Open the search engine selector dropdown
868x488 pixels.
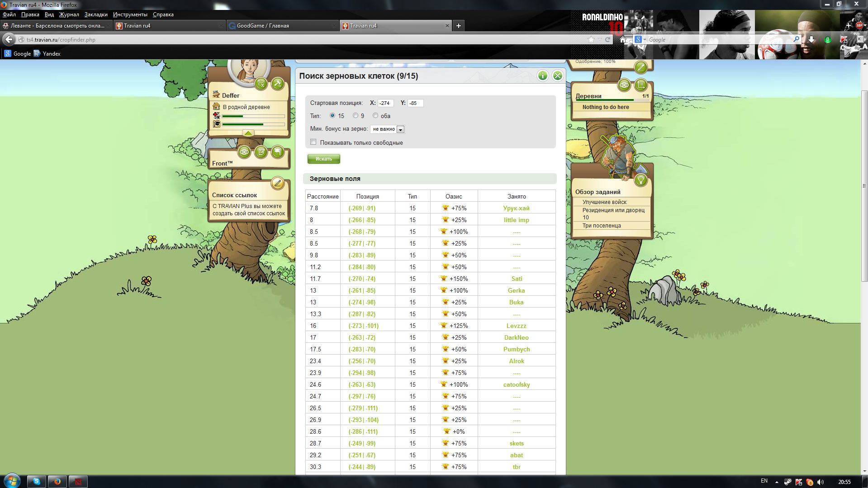click(x=640, y=40)
